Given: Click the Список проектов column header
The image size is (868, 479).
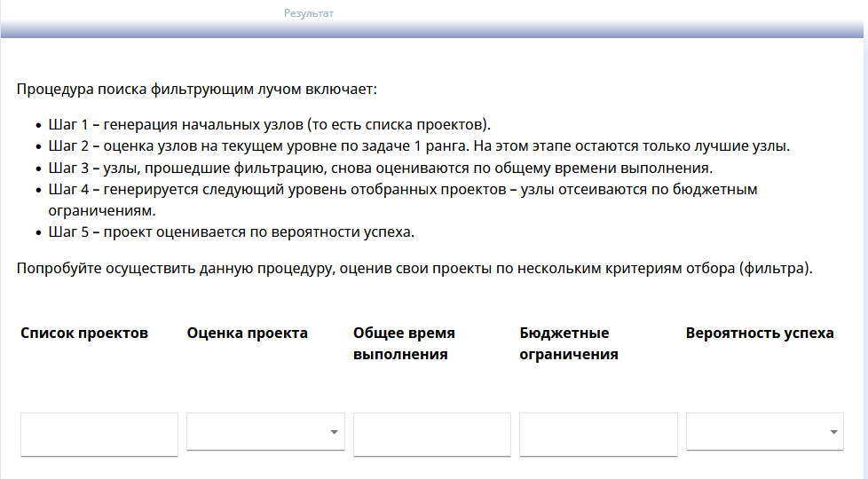Looking at the screenshot, I should (84, 334).
